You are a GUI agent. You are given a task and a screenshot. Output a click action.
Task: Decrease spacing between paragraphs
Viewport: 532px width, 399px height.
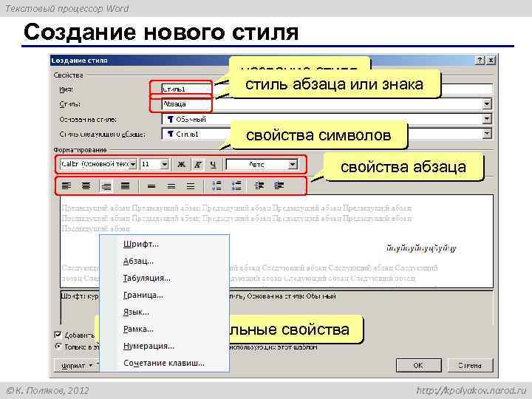click(236, 185)
